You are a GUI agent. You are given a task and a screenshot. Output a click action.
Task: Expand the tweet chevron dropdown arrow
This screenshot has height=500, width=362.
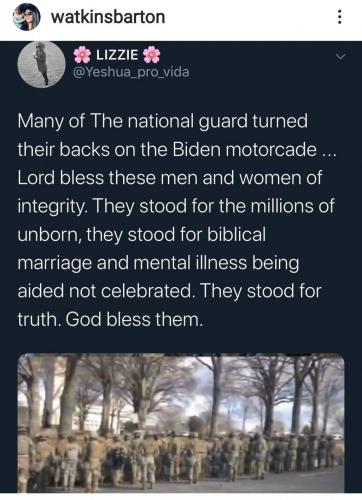[340, 56]
